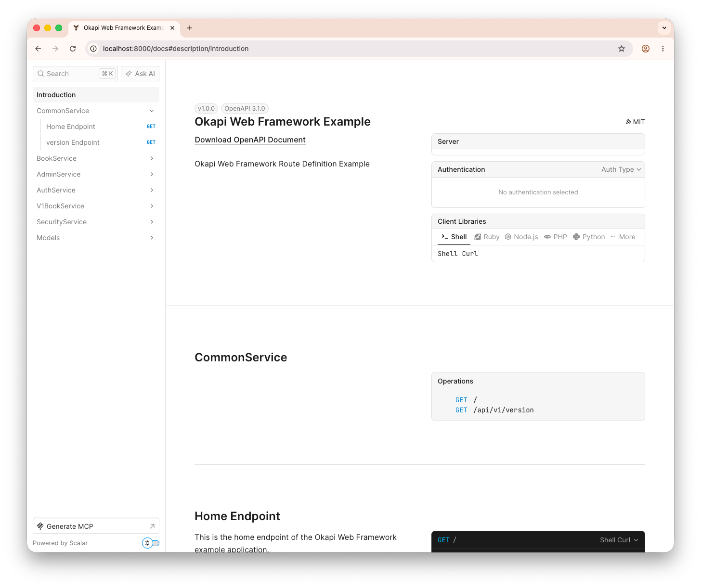Click the browser forward arrow
Viewport: 701px width, 588px height.
pyautogui.click(x=55, y=49)
